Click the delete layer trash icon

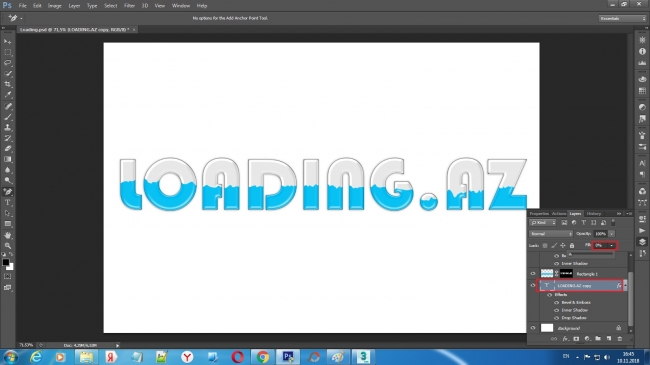[x=620, y=339]
